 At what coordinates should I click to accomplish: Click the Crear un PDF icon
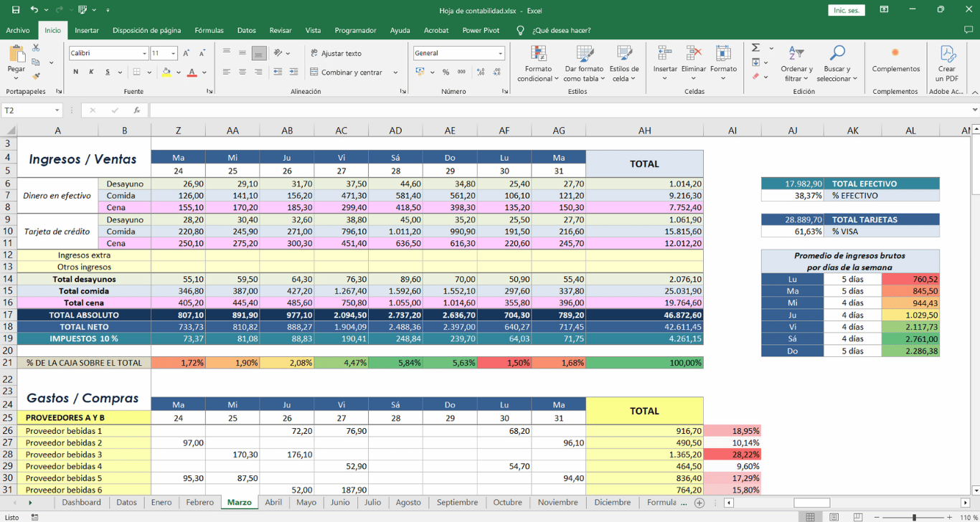[x=947, y=54]
